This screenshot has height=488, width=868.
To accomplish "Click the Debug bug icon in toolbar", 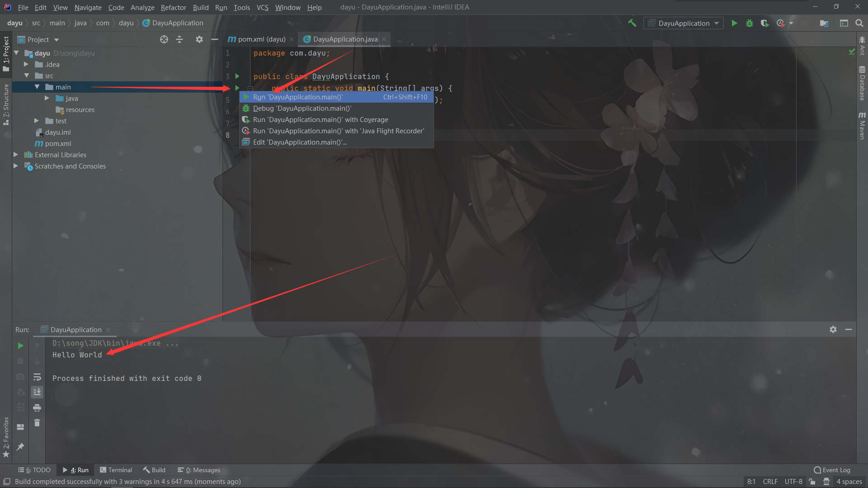I will click(x=750, y=23).
